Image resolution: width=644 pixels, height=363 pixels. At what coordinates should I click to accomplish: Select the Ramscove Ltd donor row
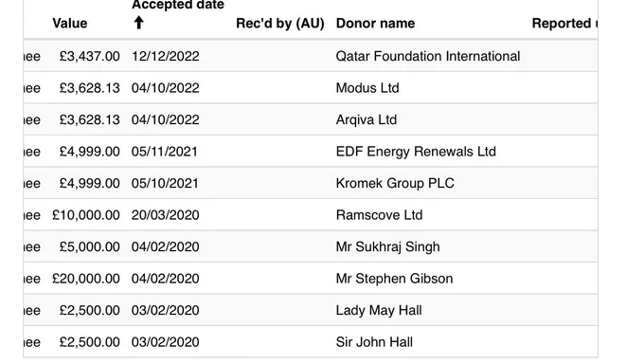311,215
